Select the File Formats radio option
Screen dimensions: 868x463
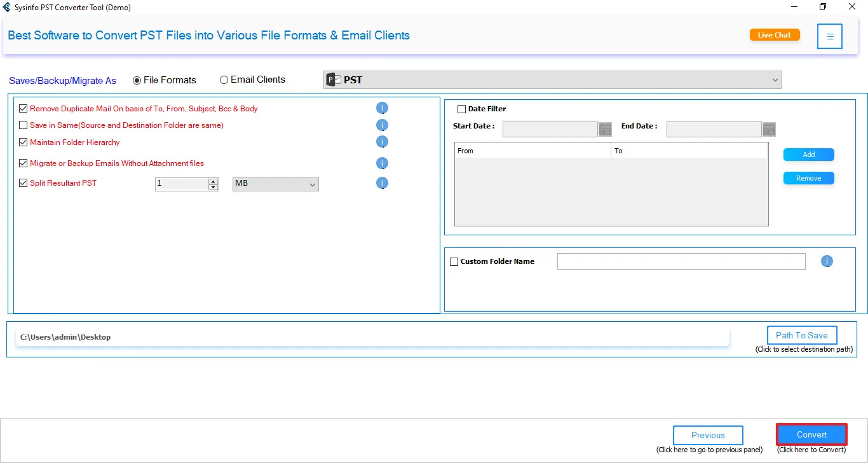[x=137, y=79]
